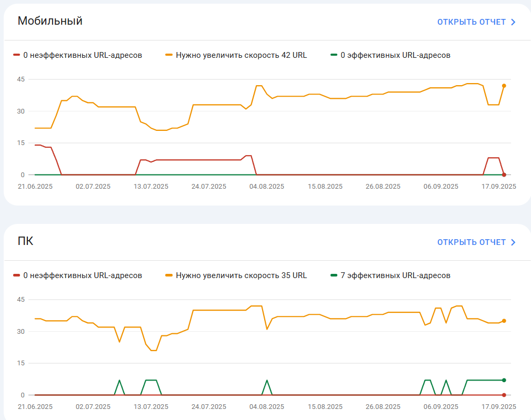Click red endpoint dot on Мобильный chart
The height and width of the screenshot is (420, 531).
504,175
